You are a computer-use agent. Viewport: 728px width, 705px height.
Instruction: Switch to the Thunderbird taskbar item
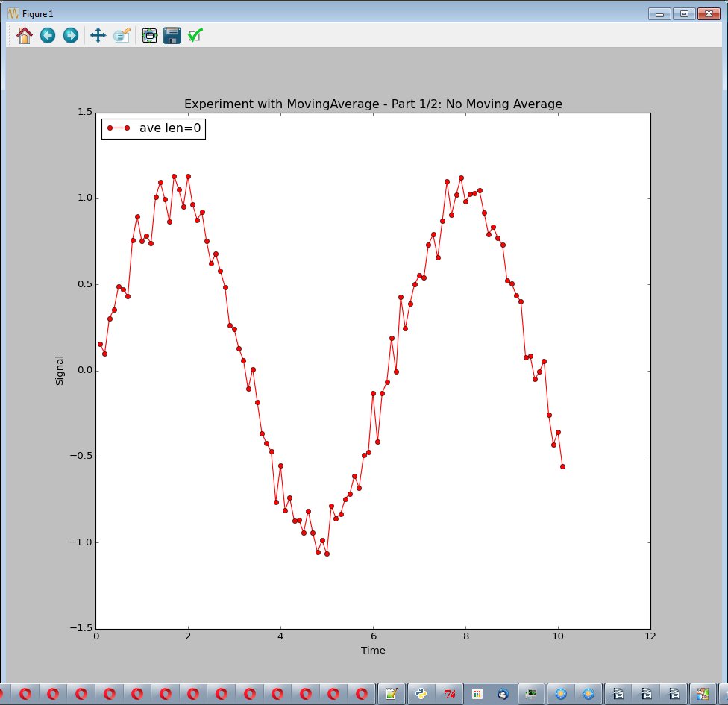pos(503,694)
